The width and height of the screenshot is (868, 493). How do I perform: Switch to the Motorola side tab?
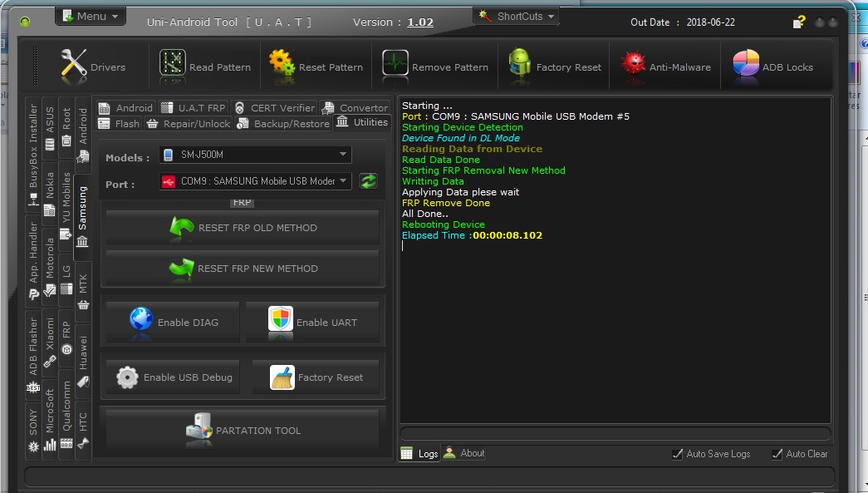[50, 266]
